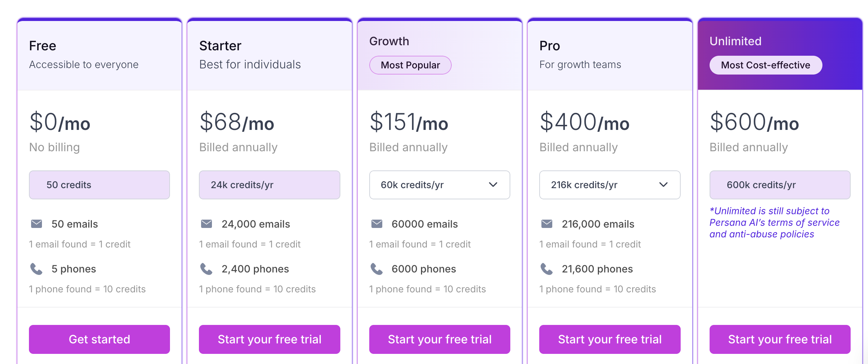Start free trial for Unlimited plan
Image resolution: width=868 pixels, height=364 pixels.
coord(780,339)
